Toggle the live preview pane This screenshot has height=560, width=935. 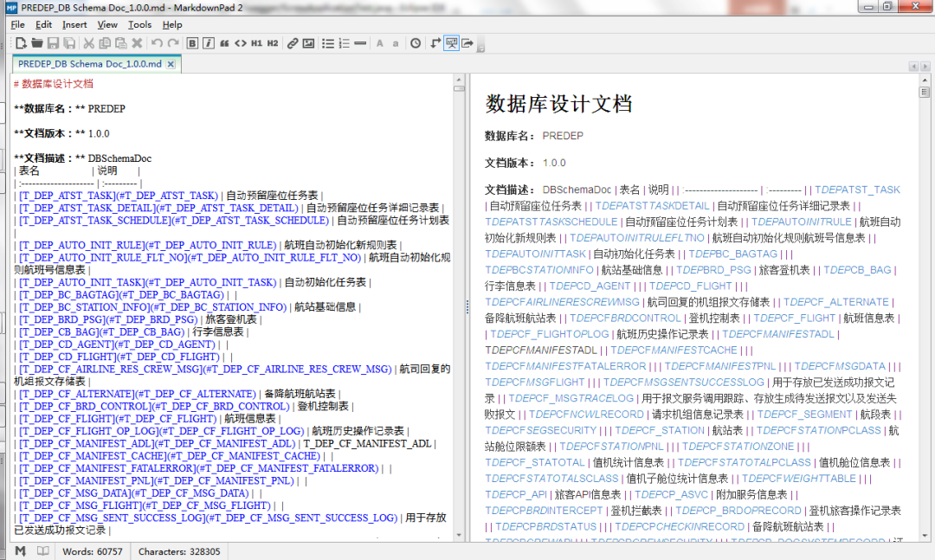(x=452, y=43)
